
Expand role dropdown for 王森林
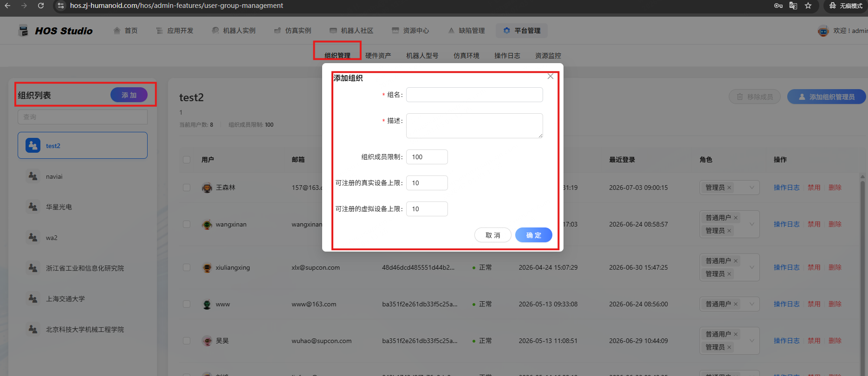752,188
